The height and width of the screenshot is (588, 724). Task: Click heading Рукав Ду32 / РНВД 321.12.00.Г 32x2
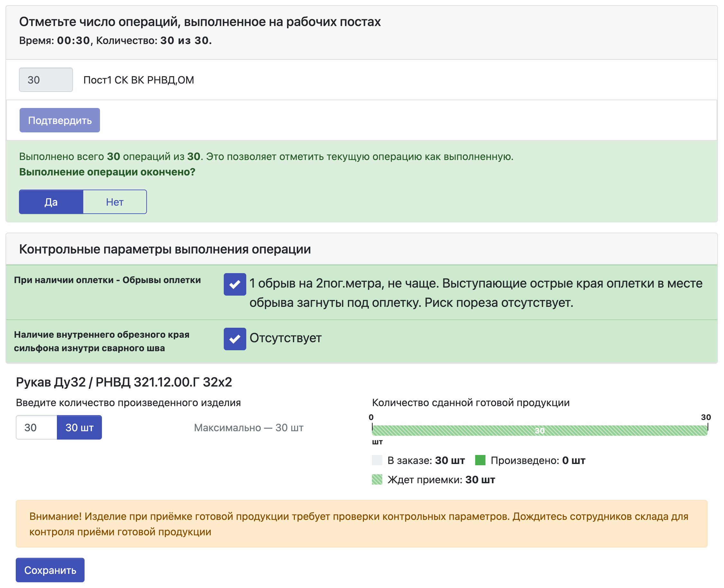(x=124, y=382)
